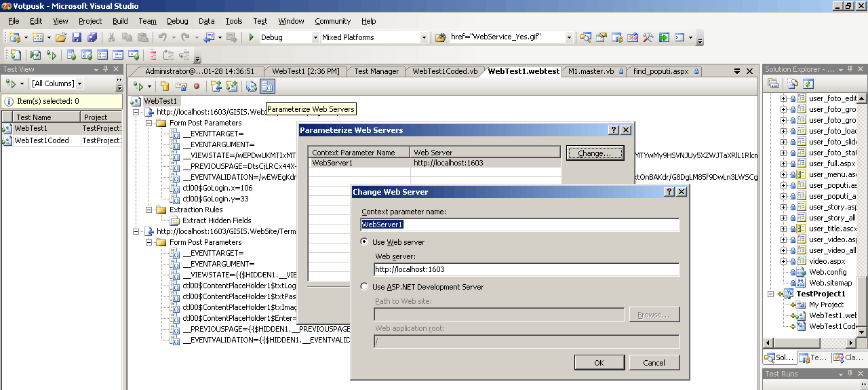
Task: Click help question-mark in Change Web Server dialog
Action: [669, 192]
